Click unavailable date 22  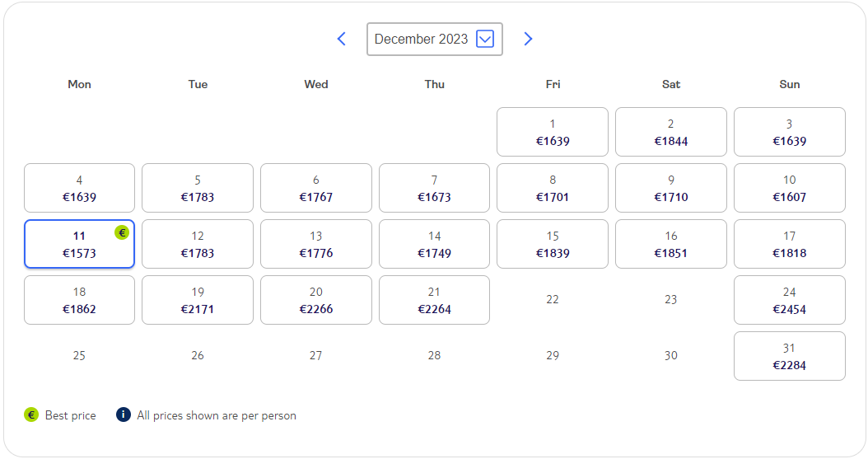[553, 299]
